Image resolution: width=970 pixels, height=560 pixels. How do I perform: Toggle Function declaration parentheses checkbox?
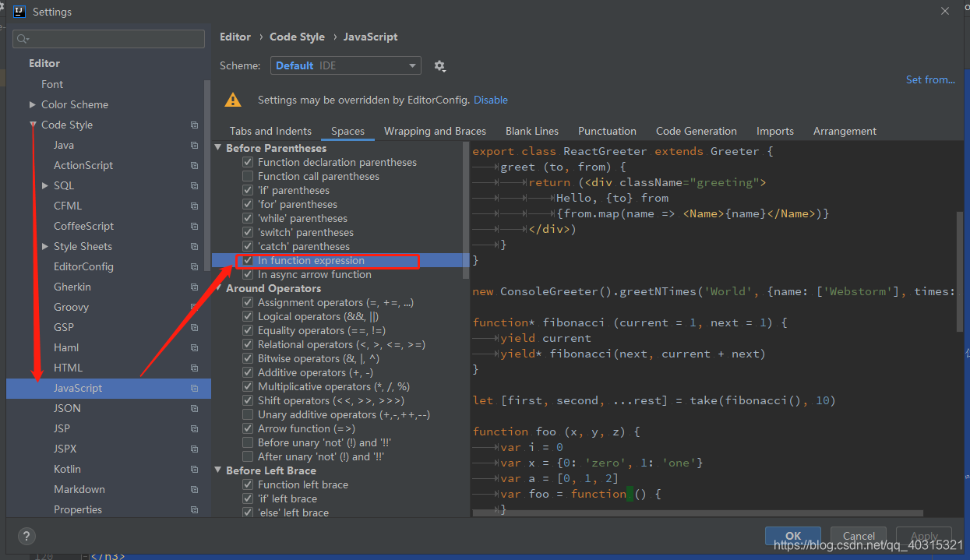point(248,162)
